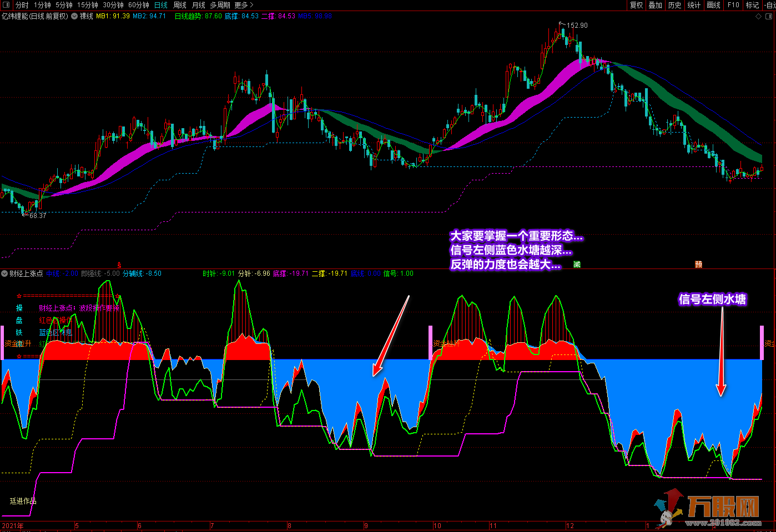Open the 统计 statistics tool

694,5
